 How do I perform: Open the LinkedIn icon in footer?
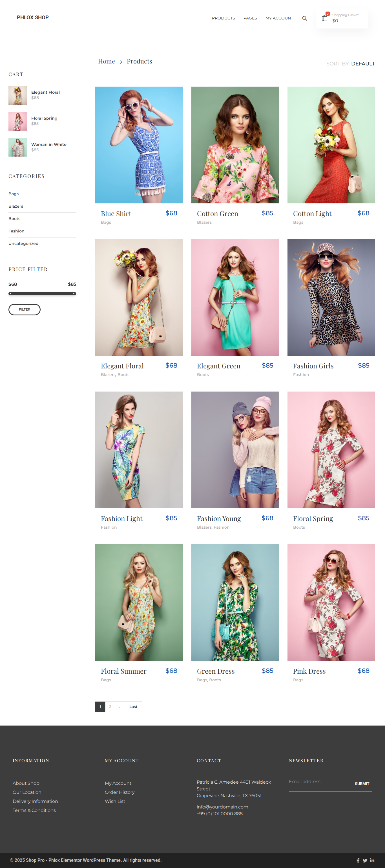(x=372, y=860)
